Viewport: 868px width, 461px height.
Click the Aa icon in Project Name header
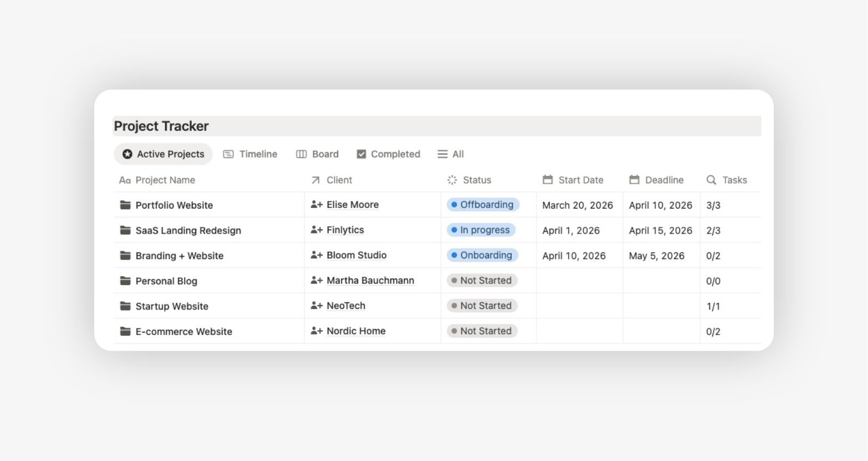point(124,180)
